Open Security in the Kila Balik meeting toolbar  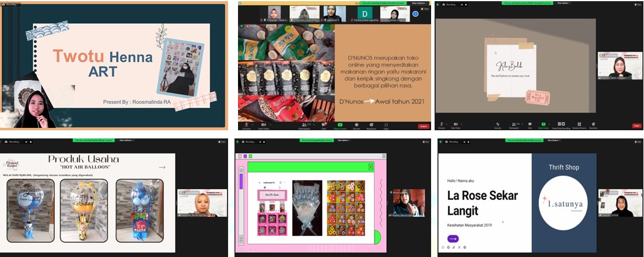point(498,124)
